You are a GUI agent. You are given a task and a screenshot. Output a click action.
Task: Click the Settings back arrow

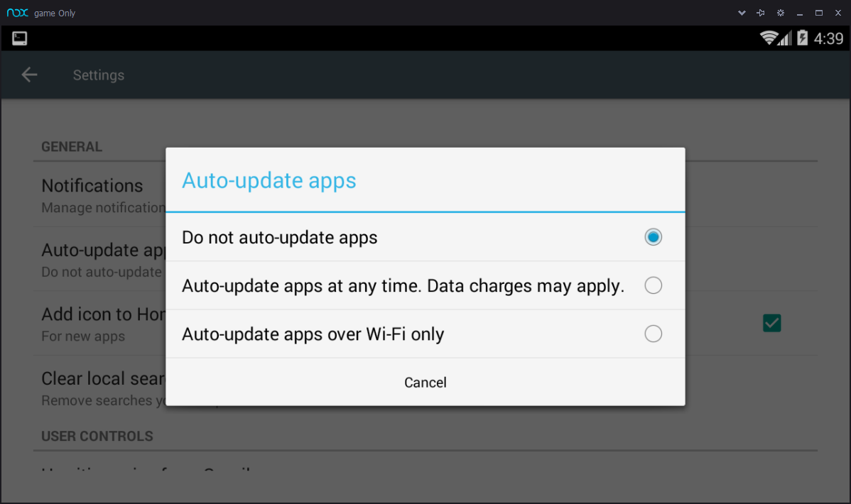click(x=29, y=75)
